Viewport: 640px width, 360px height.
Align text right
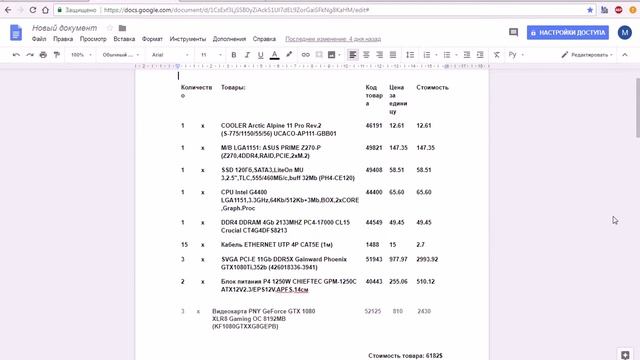click(380, 55)
